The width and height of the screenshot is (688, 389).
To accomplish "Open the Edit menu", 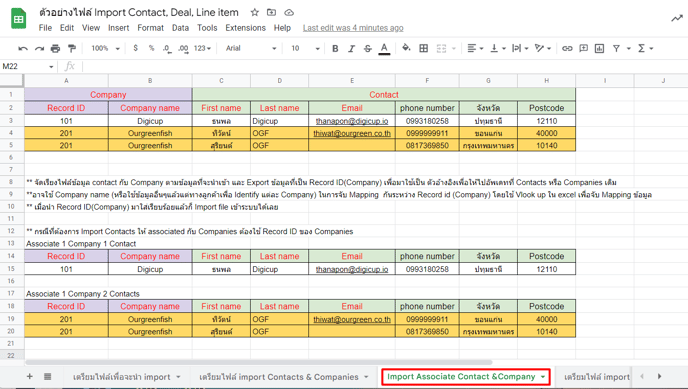I will click(67, 28).
